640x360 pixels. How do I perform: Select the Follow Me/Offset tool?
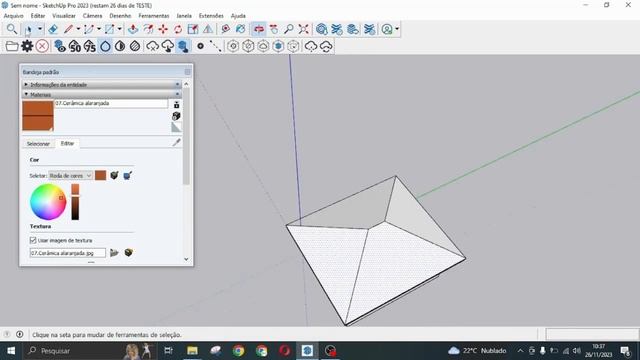148,29
